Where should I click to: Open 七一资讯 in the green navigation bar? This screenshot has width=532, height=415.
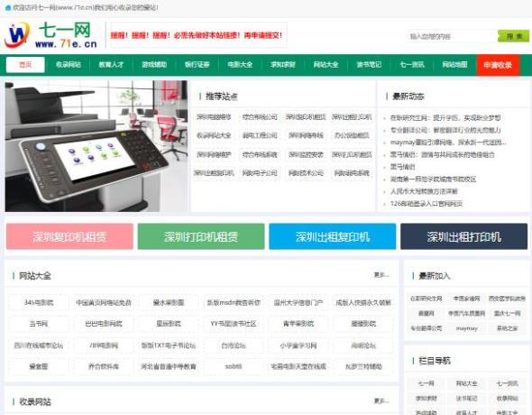click(x=412, y=64)
